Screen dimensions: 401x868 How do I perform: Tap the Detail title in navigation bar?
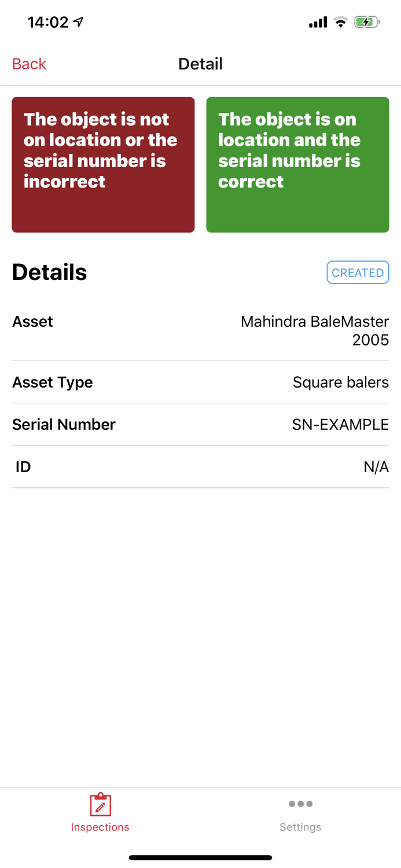coord(200,64)
